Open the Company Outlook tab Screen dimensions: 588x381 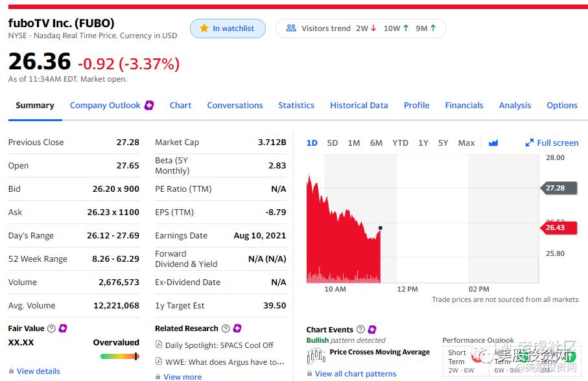[x=105, y=105]
